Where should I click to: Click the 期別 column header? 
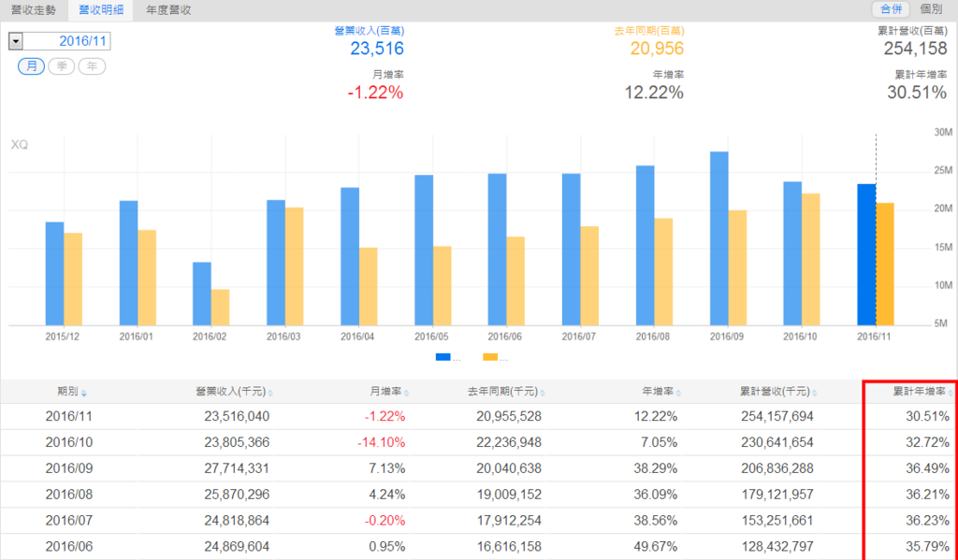click(x=67, y=392)
